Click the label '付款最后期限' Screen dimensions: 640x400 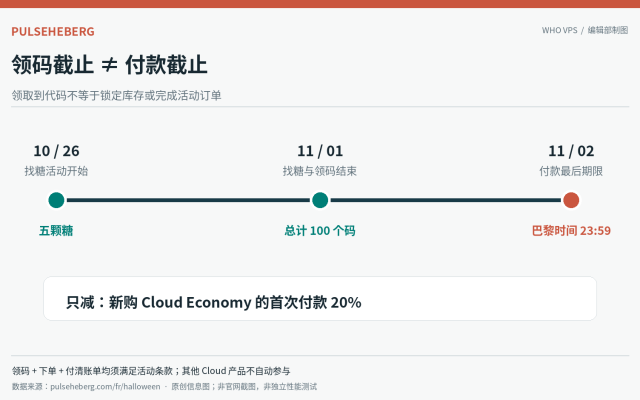point(571,171)
